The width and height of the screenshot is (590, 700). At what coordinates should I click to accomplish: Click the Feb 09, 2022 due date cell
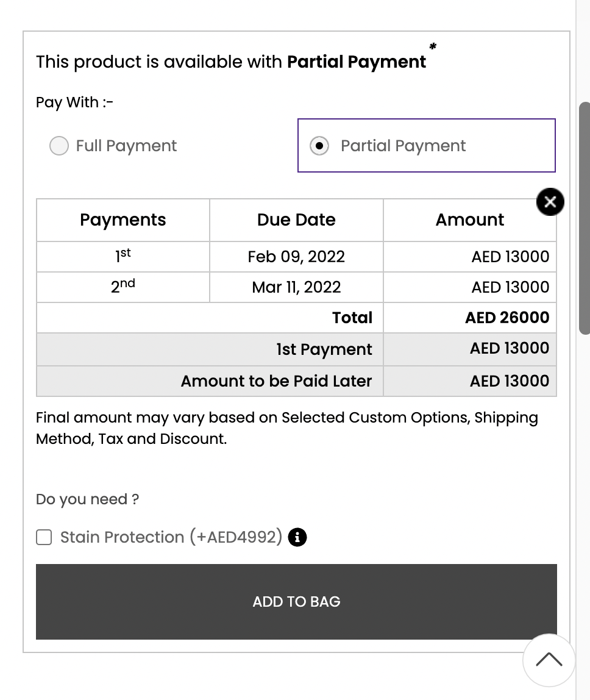(296, 257)
